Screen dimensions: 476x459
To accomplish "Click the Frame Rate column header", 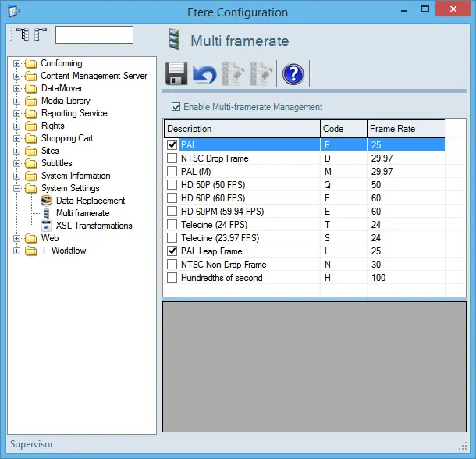I will pos(405,129).
